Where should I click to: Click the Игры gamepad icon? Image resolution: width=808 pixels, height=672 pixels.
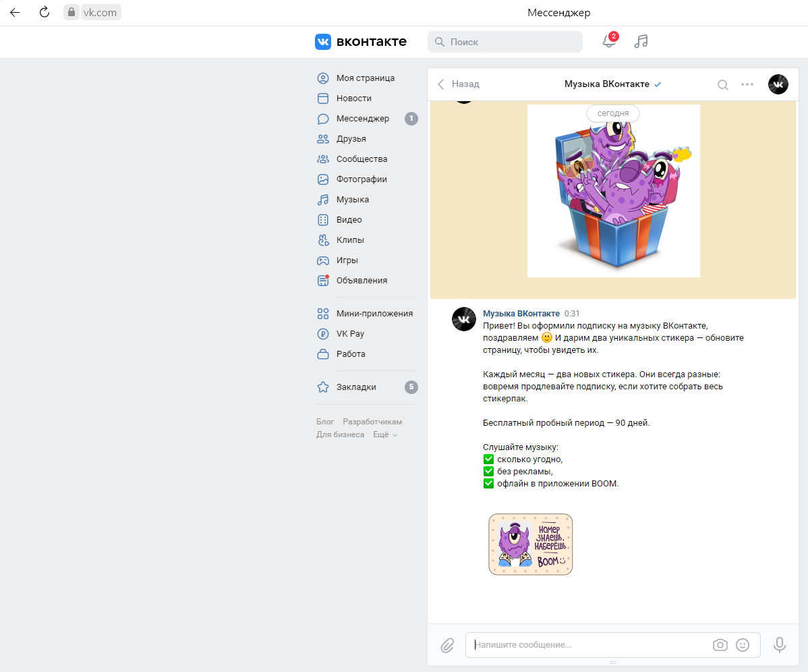click(323, 260)
